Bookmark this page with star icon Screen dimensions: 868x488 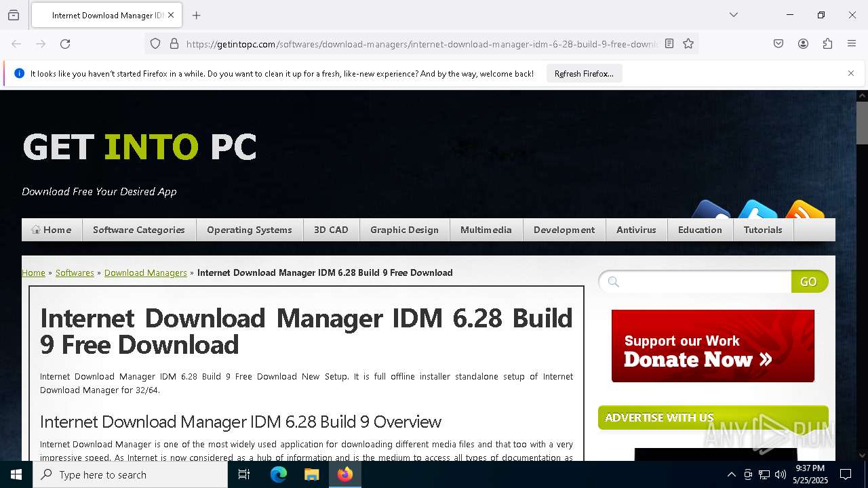[x=688, y=43]
